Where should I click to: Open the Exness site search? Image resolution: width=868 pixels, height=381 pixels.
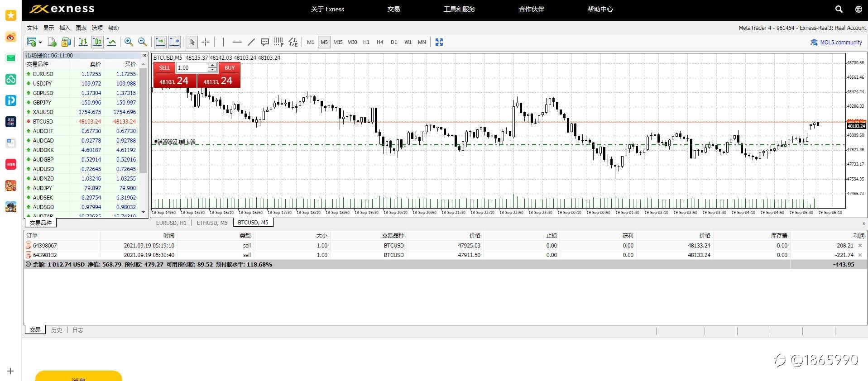pyautogui.click(x=839, y=9)
